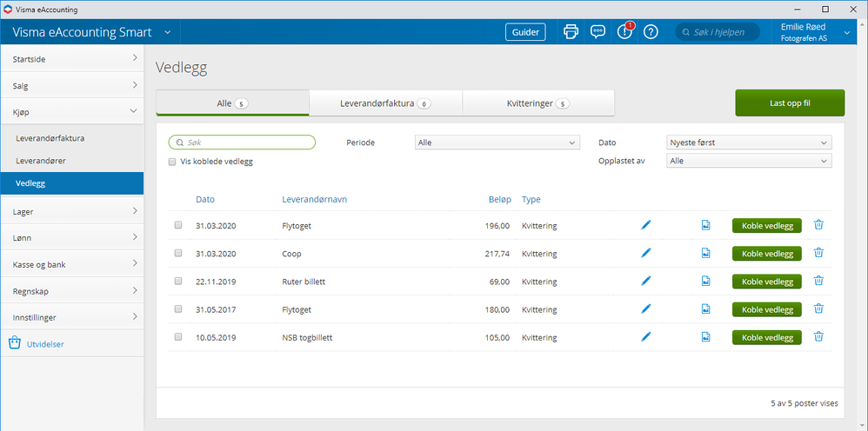Open Leverandørfaktura in the sidebar
This screenshot has height=431, width=868.
coord(50,138)
